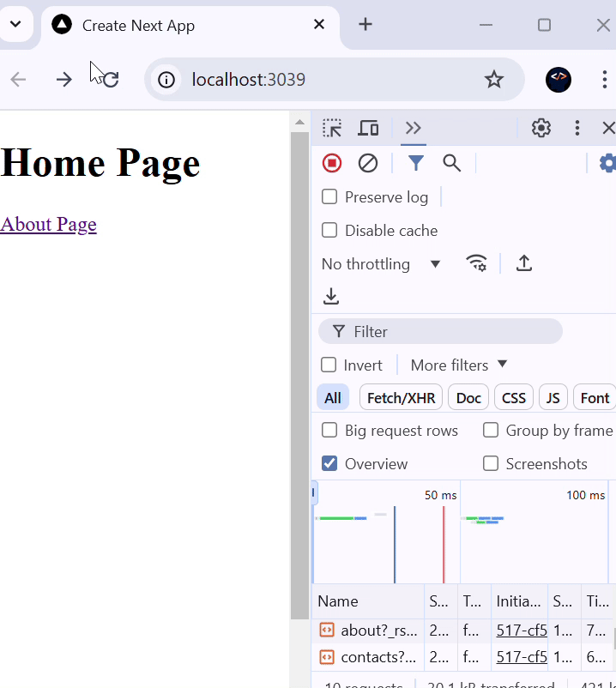The width and height of the screenshot is (616, 688).
Task: Click the export HAR download icon
Action: (331, 297)
